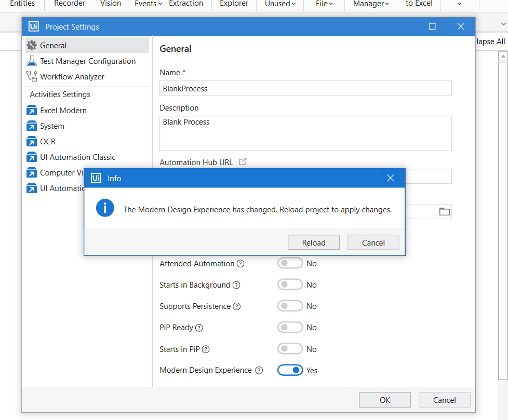
Task: Click the UiPath logo in Project Settings title bar
Action: pos(34,26)
